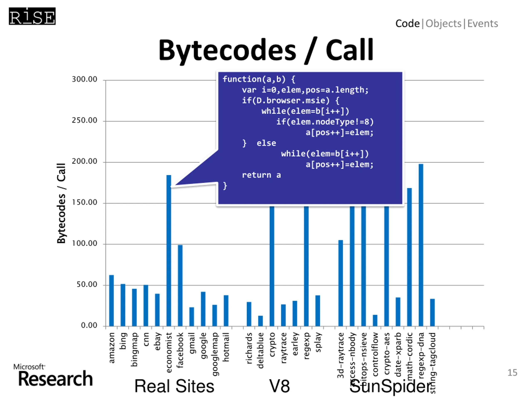Select the Events section tab

click(x=483, y=23)
